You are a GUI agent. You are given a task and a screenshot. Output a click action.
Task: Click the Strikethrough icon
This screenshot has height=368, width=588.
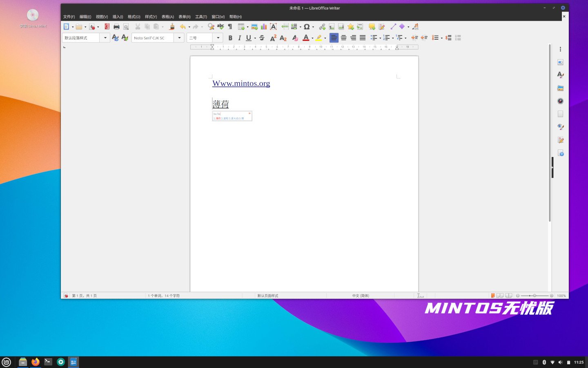coord(262,38)
